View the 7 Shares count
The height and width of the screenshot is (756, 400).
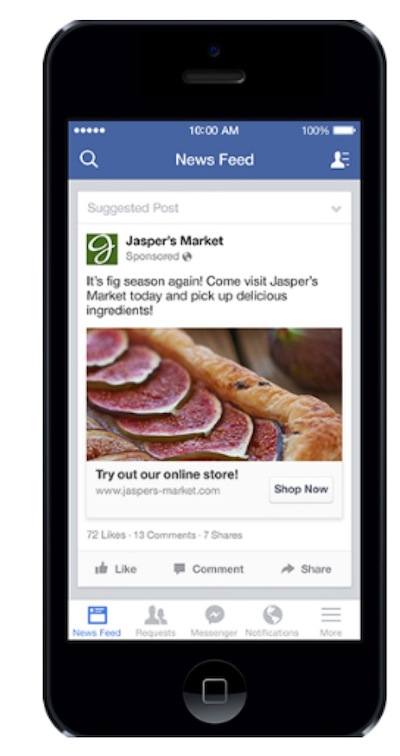[223, 535]
